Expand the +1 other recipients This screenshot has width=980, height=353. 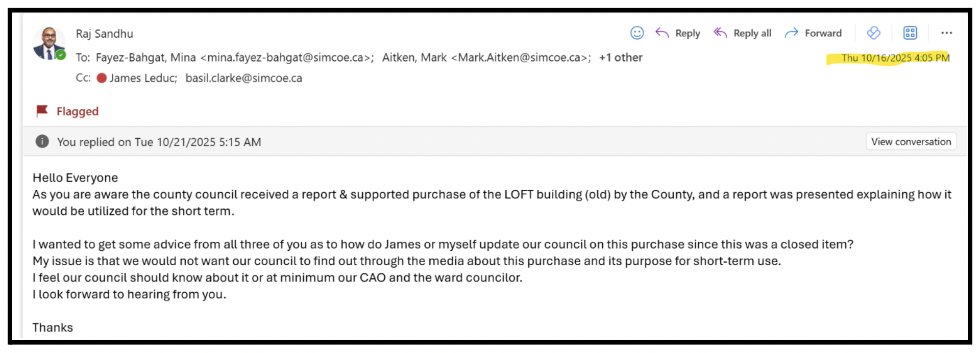click(x=621, y=58)
